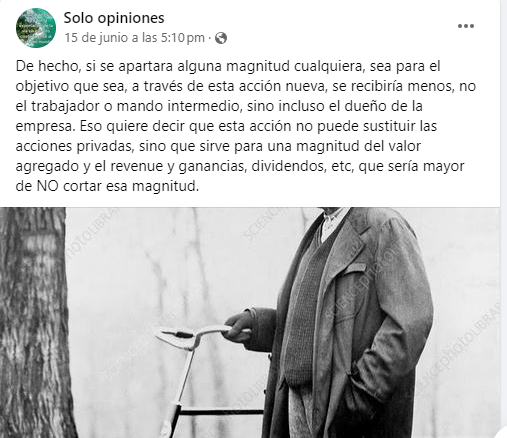This screenshot has width=507, height=438.
Task: Click the bicycle handlebar in the photo
Action: tap(195, 335)
